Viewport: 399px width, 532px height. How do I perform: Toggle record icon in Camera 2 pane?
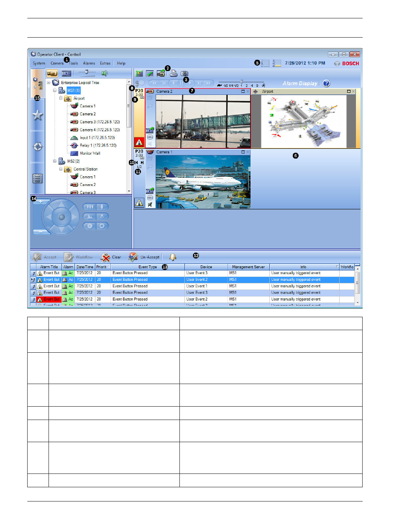(x=150, y=137)
